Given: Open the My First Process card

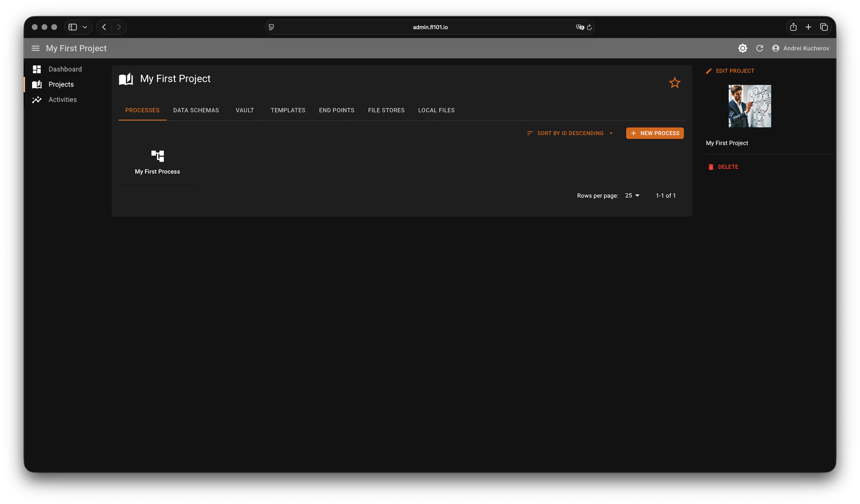Looking at the screenshot, I should point(157,163).
